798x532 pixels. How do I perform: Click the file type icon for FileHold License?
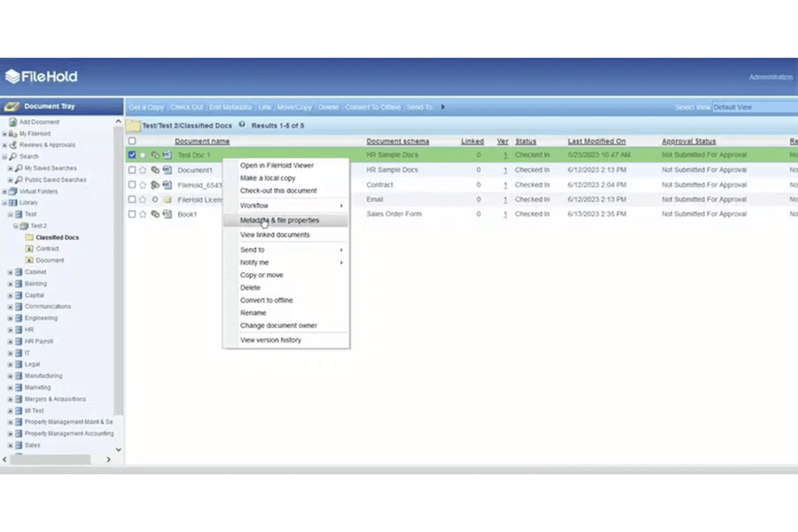click(167, 199)
